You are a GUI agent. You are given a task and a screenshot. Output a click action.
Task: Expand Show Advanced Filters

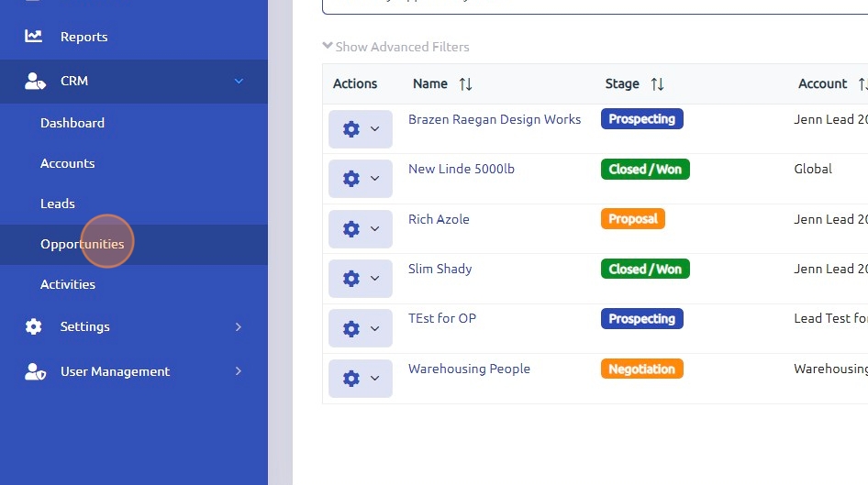(x=395, y=47)
